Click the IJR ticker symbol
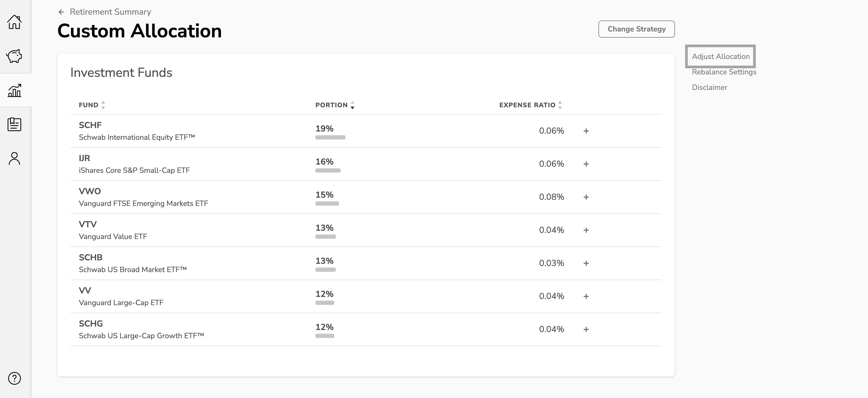 tap(84, 158)
